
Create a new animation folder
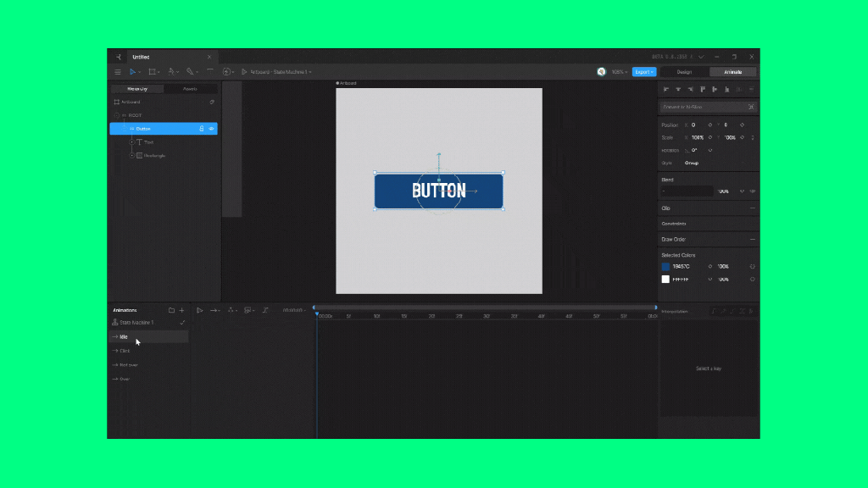pyautogui.click(x=171, y=310)
